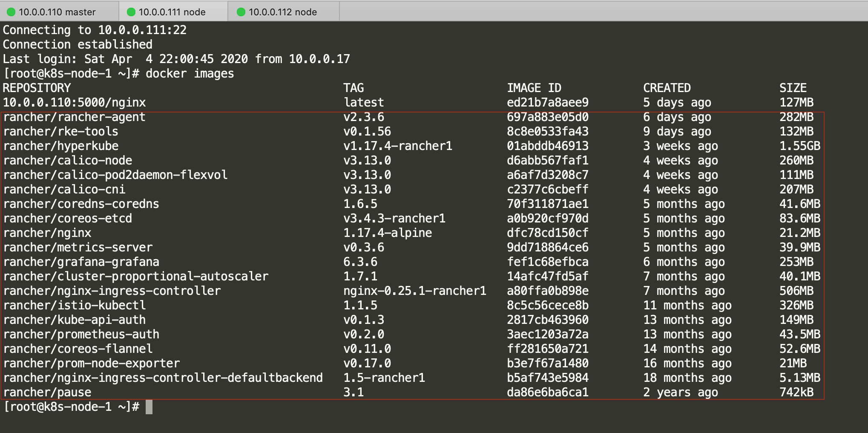This screenshot has height=433, width=868.
Task: Click rancher/coredns-coredns repository name
Action: [81, 204]
